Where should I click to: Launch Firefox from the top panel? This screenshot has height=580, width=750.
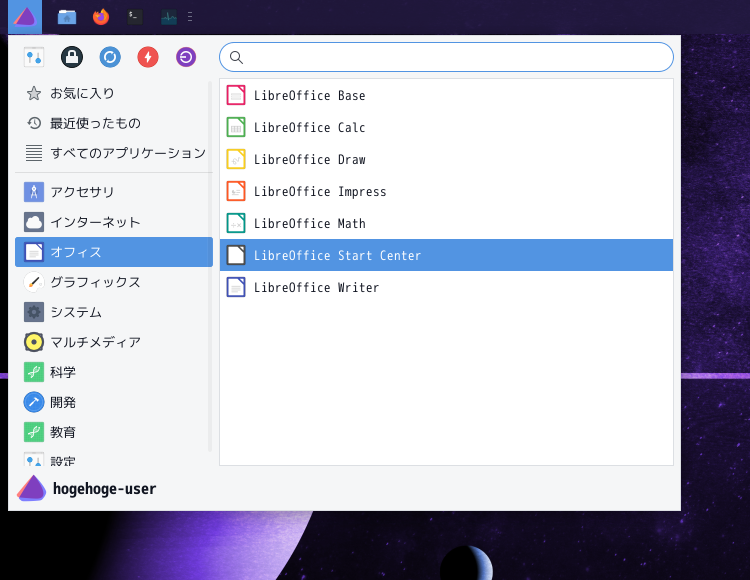(x=101, y=17)
